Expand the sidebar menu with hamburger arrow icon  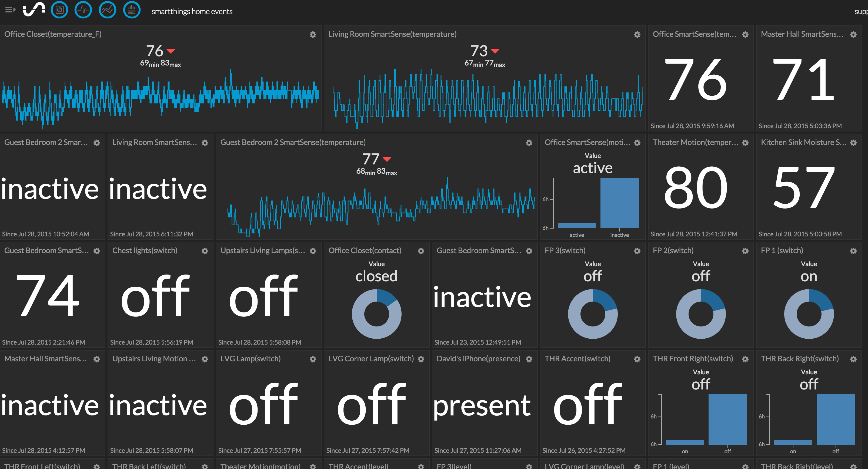point(10,10)
